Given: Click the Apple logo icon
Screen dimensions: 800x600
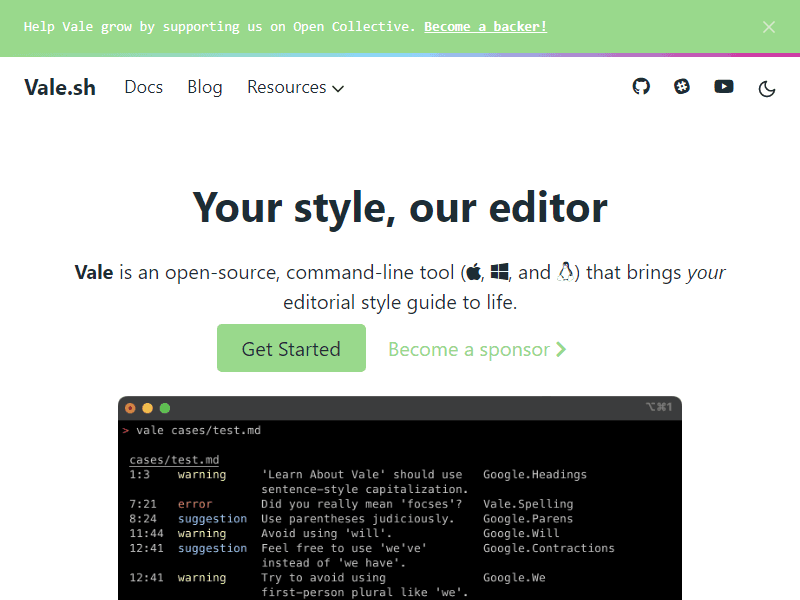Looking at the screenshot, I should tap(473, 272).
